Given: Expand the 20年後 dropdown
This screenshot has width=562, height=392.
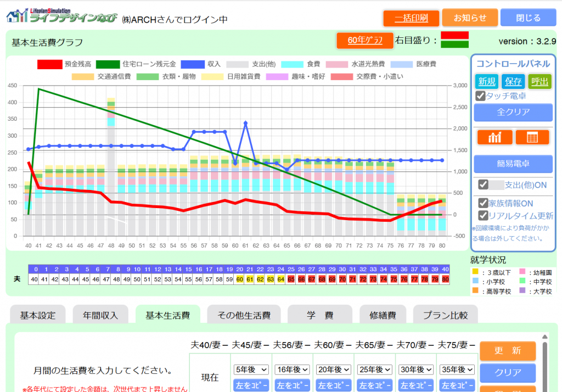Looking at the screenshot, I should pyautogui.click(x=333, y=369).
